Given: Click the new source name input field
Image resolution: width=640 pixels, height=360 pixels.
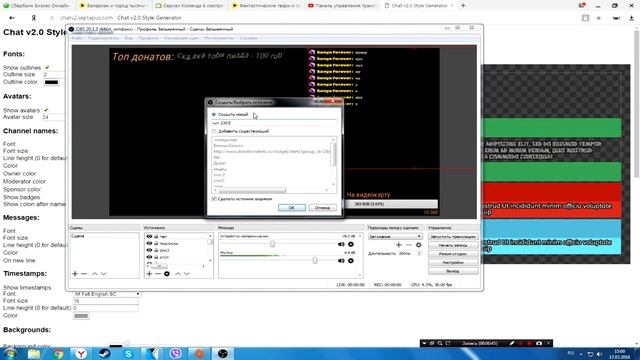Looking at the screenshot, I should (x=274, y=123).
